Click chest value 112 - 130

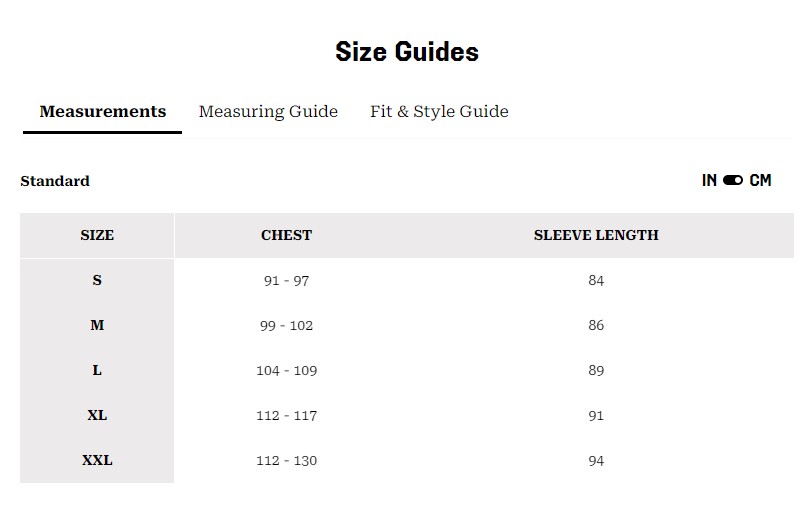pos(286,461)
